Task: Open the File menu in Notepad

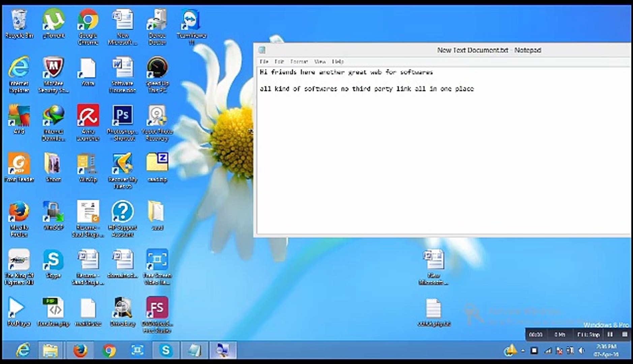Action: tap(264, 61)
